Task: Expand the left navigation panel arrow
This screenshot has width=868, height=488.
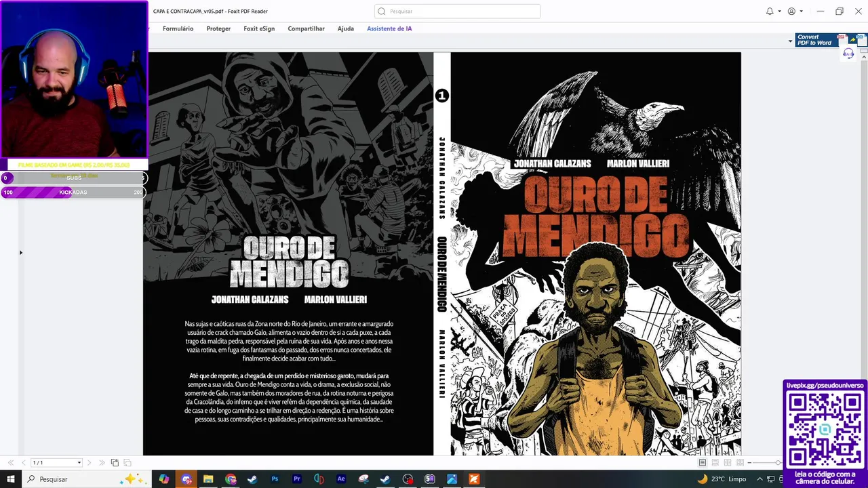Action: click(x=20, y=253)
